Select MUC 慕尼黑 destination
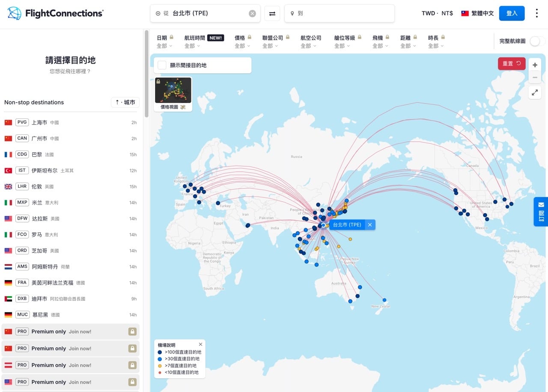548x392 pixels. (71, 315)
